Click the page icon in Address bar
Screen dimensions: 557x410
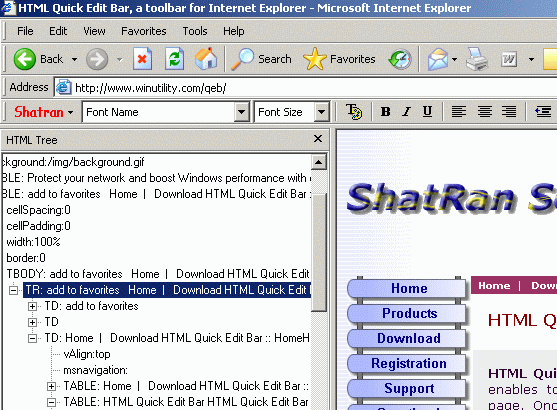point(64,87)
